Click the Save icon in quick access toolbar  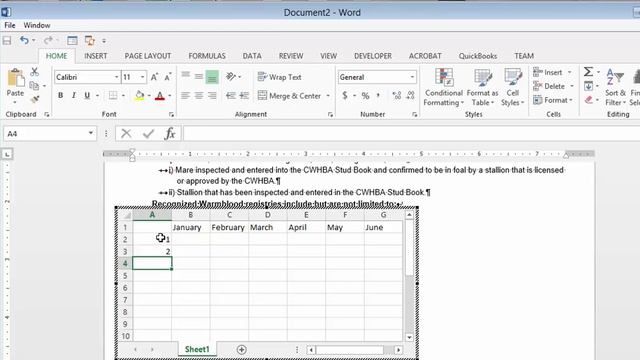click(x=7, y=40)
